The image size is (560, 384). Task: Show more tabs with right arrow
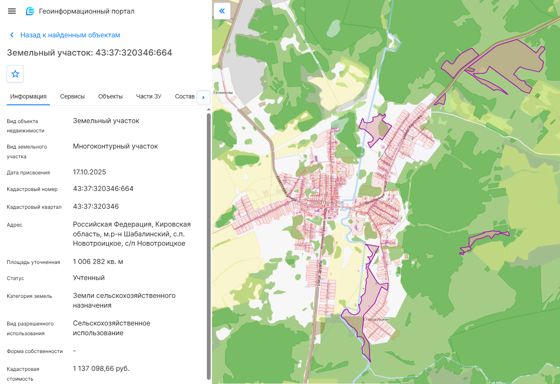pyautogui.click(x=204, y=97)
